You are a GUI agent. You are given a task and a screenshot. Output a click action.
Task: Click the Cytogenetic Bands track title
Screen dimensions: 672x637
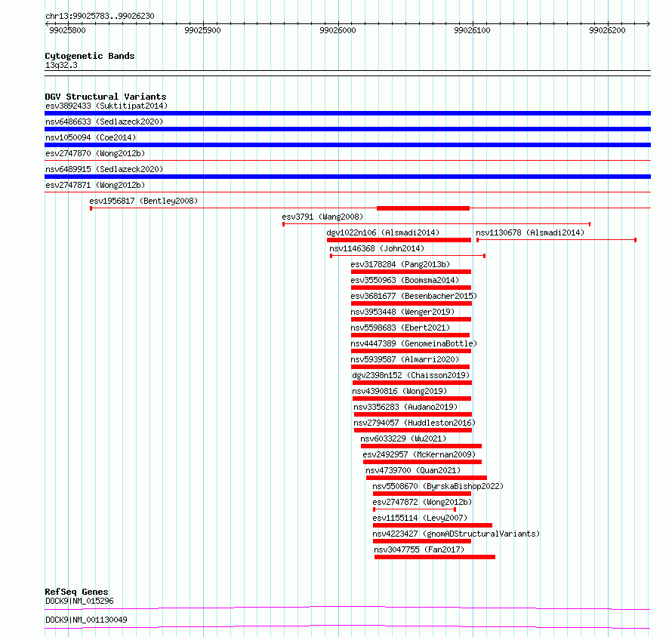click(x=90, y=56)
